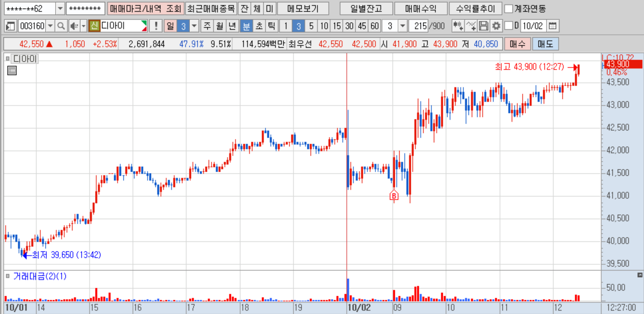644x314 pixels.
Task: Open the 일별잔고 tab
Action: click(x=366, y=8)
